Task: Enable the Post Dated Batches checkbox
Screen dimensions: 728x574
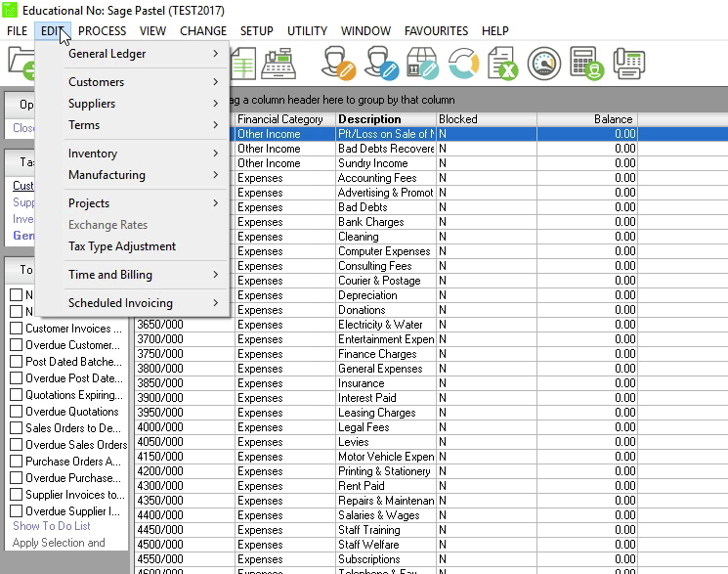Action: [16, 362]
